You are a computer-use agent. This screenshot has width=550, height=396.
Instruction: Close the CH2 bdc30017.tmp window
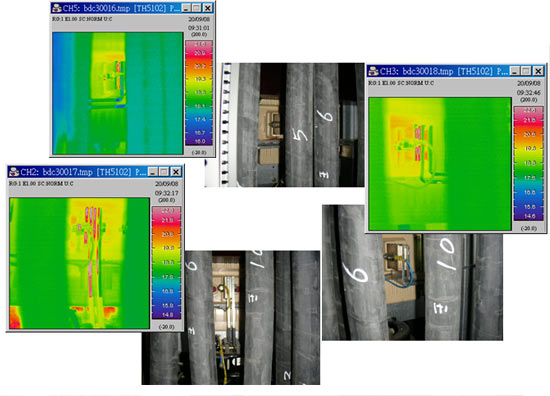[x=176, y=172]
